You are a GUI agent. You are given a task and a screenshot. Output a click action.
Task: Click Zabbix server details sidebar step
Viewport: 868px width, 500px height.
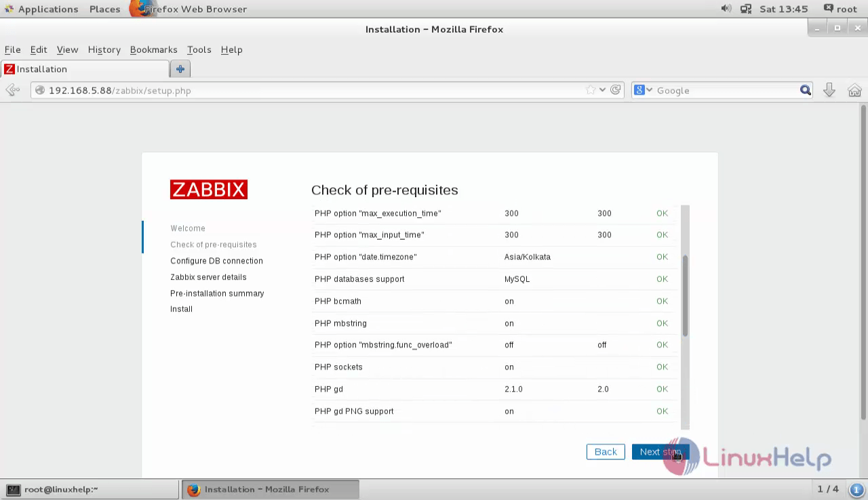[x=208, y=277]
